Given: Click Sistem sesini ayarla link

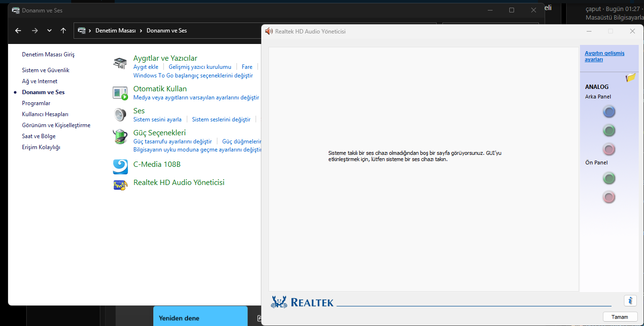Looking at the screenshot, I should [x=157, y=120].
